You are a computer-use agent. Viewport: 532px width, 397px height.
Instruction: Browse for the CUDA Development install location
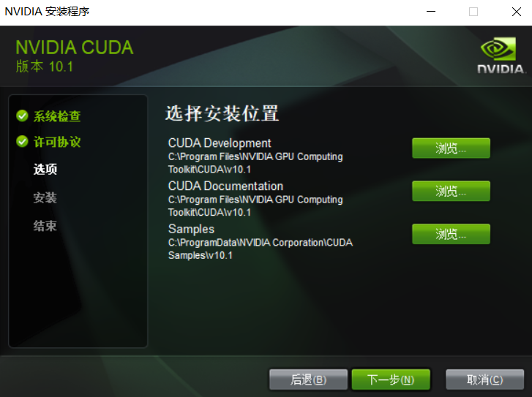click(x=451, y=148)
